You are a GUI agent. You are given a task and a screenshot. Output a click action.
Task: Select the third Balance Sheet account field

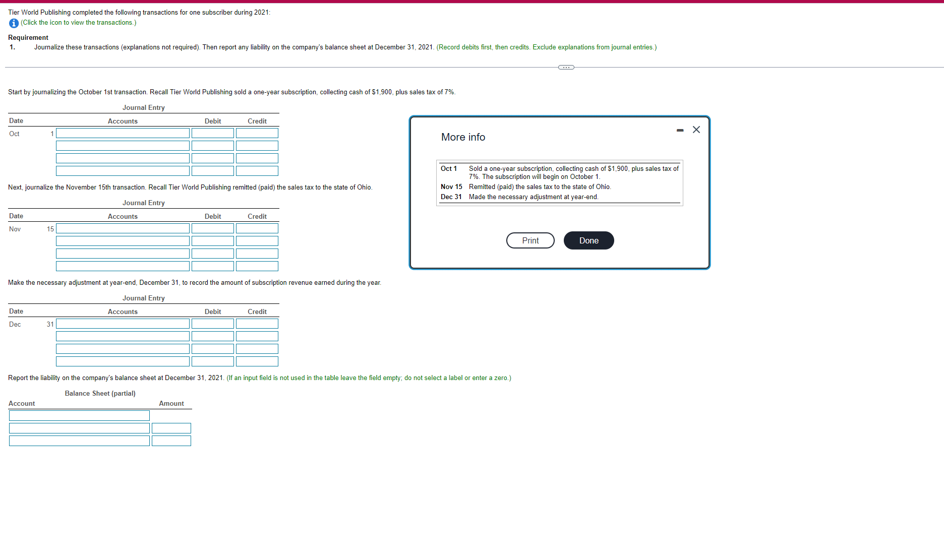pyautogui.click(x=79, y=441)
